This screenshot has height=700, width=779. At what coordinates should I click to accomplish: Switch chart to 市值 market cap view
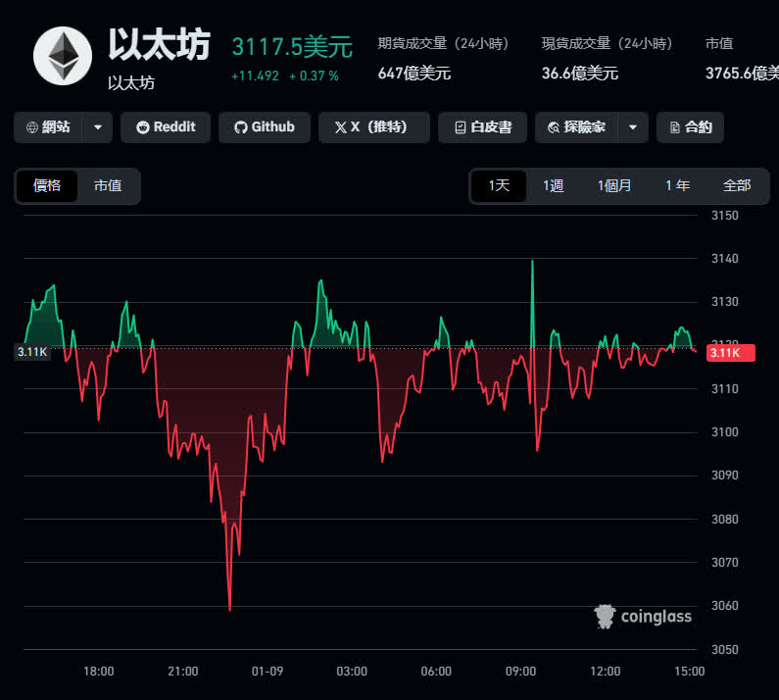point(108,185)
